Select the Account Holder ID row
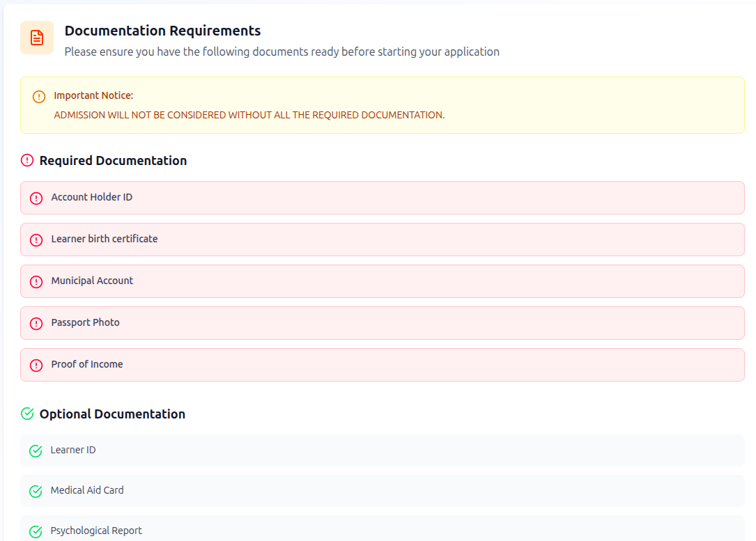 click(x=382, y=198)
